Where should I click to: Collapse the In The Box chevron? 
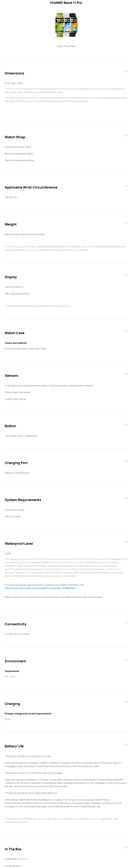click(126, 847)
